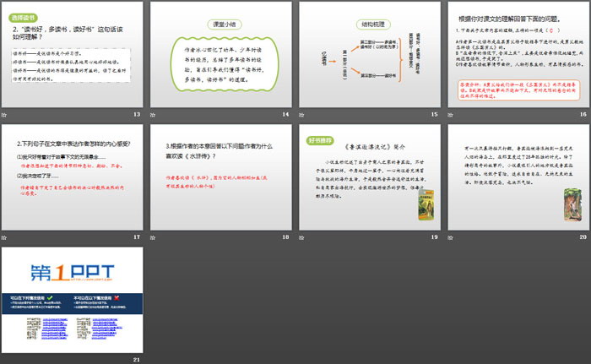Select slide 16 with multiple choice question

[x=515, y=54]
